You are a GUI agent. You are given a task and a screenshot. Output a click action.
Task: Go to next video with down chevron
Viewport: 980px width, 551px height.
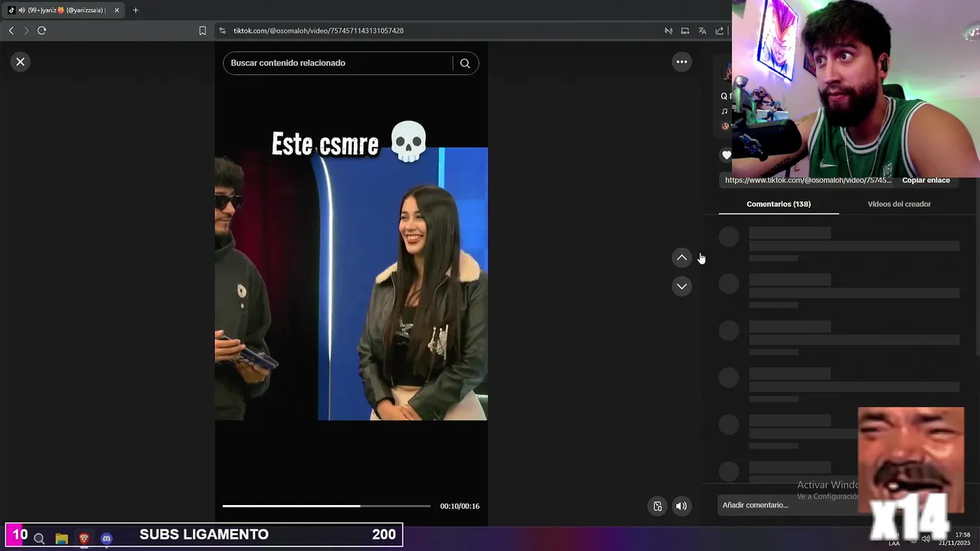(x=681, y=286)
